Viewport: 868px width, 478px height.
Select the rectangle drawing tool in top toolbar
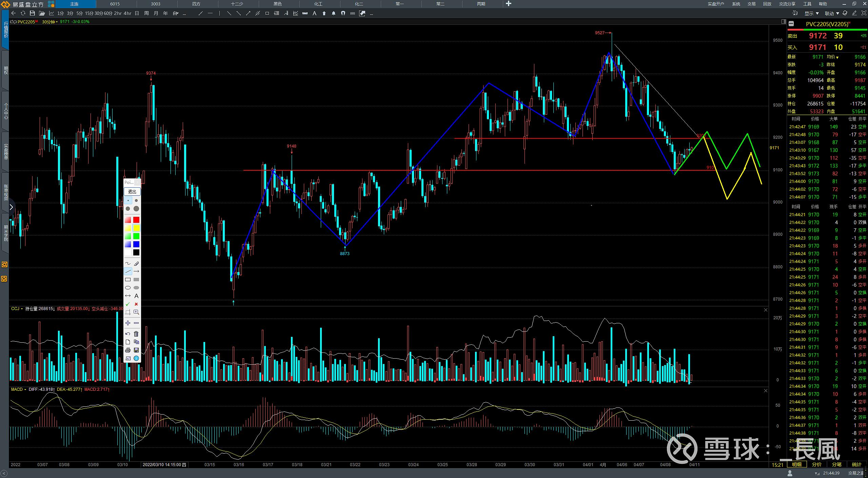click(267, 14)
